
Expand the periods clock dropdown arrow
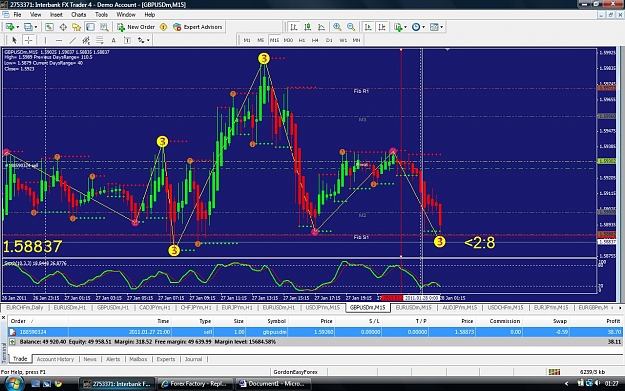tap(424, 28)
